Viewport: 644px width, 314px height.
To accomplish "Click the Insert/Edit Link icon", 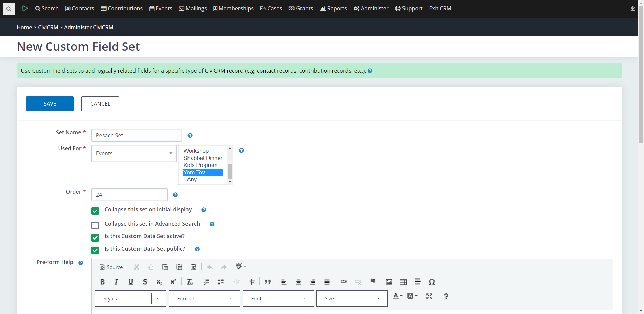I will [343, 282].
